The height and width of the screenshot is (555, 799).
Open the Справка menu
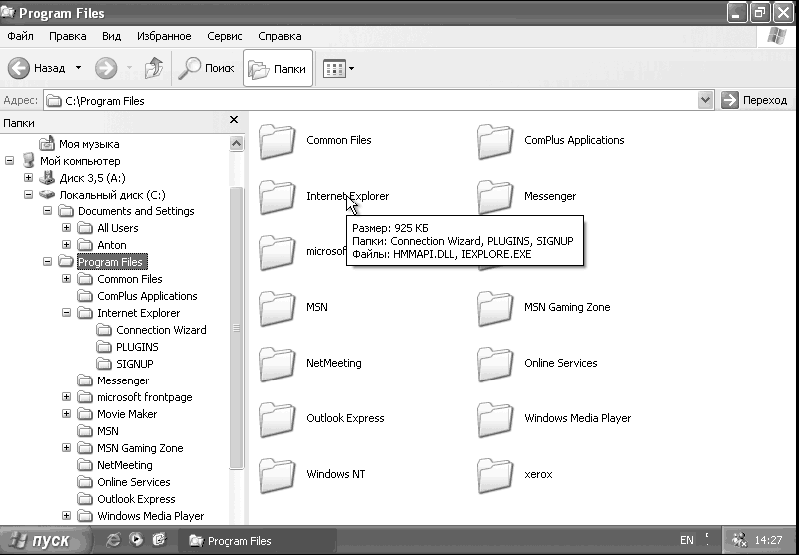pyautogui.click(x=280, y=36)
